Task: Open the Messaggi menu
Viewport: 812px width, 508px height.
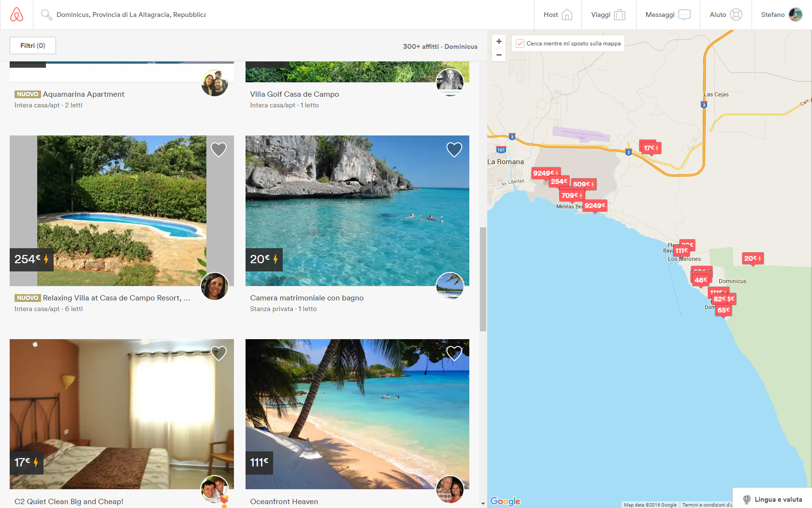Action: pos(668,15)
